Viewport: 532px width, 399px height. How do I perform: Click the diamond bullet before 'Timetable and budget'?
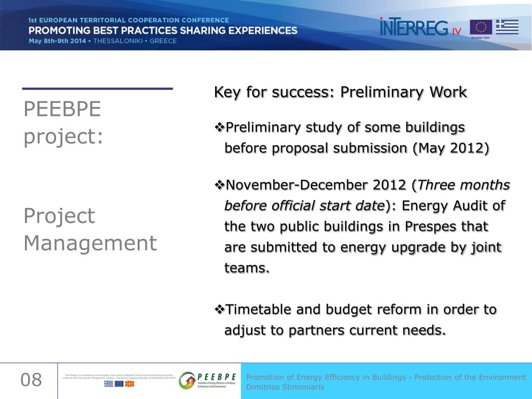[x=220, y=310]
